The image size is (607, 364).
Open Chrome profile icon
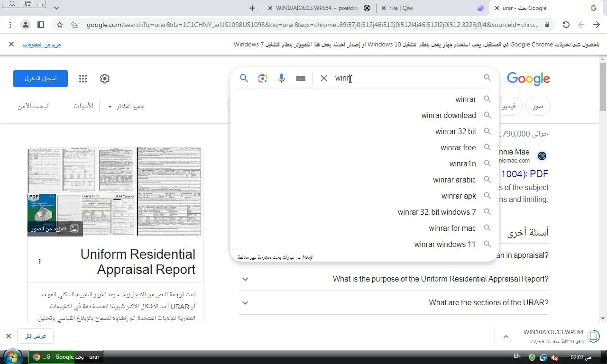(x=26, y=25)
